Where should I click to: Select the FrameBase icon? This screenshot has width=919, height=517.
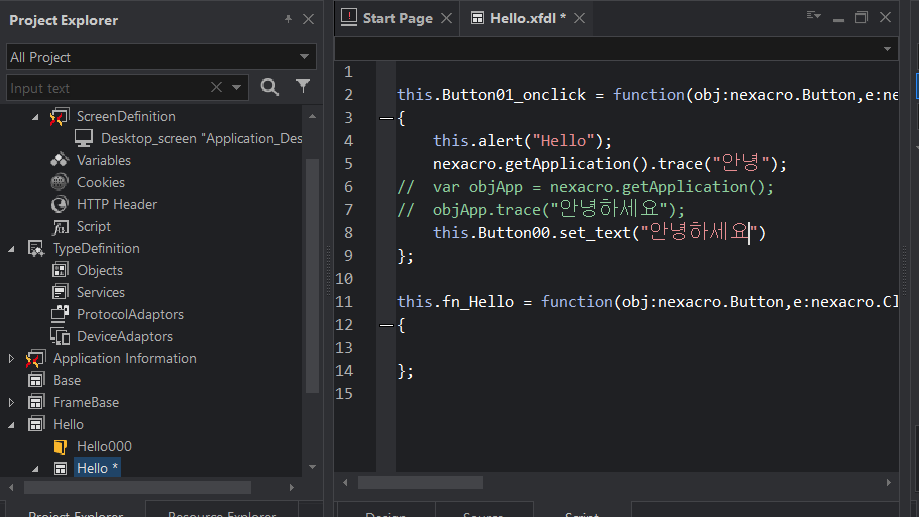36,402
